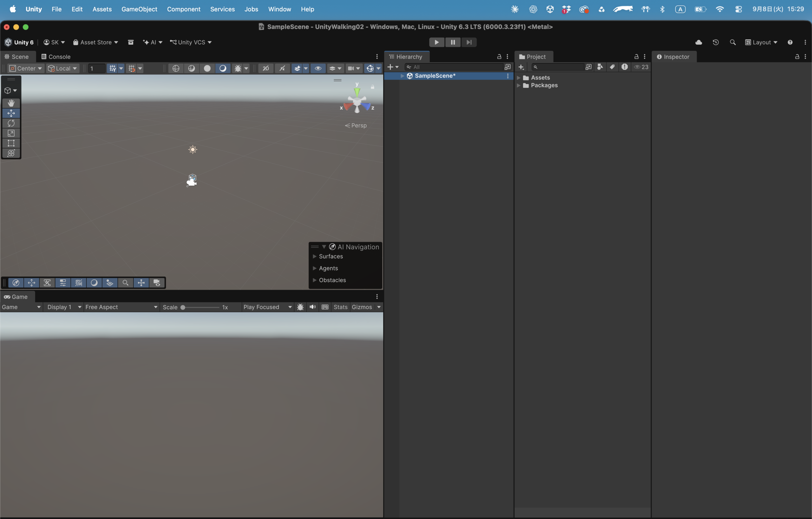Open the Free Aspect dropdown

121,307
